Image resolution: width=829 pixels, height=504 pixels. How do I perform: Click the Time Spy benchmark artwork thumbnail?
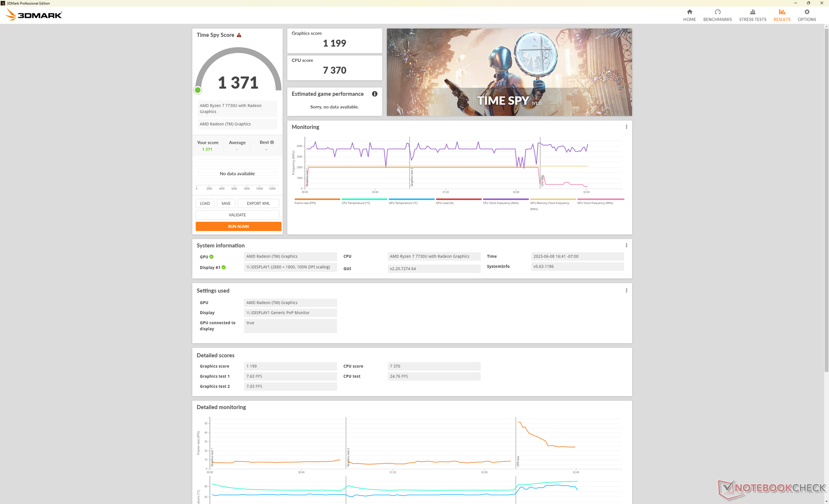(x=509, y=72)
